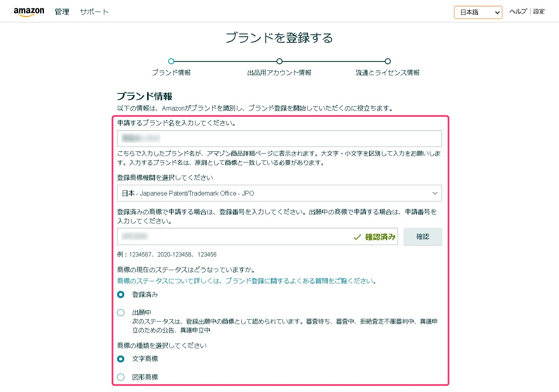
Task: Click the brand name input field
Action: pos(279,138)
